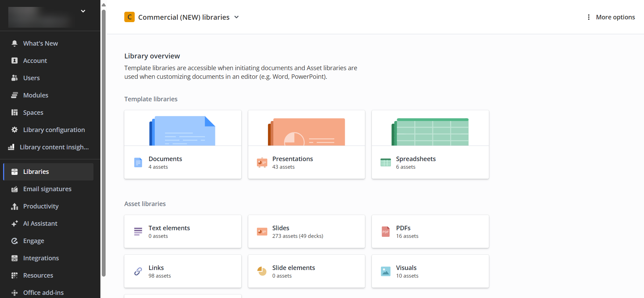Image resolution: width=644 pixels, height=298 pixels.
Task: Click the orange C library badge
Action: tap(129, 17)
